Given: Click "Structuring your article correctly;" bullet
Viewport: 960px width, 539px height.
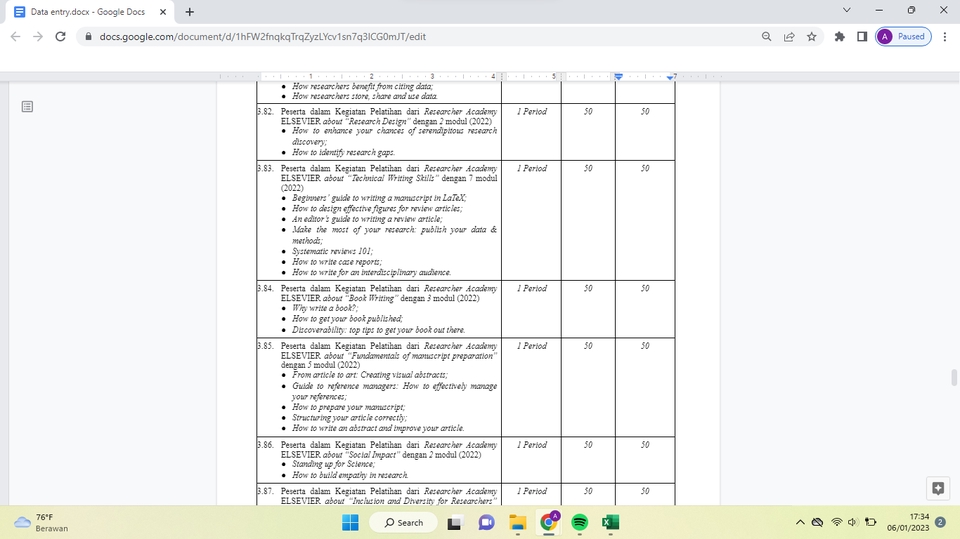Looking at the screenshot, I should (x=350, y=418).
